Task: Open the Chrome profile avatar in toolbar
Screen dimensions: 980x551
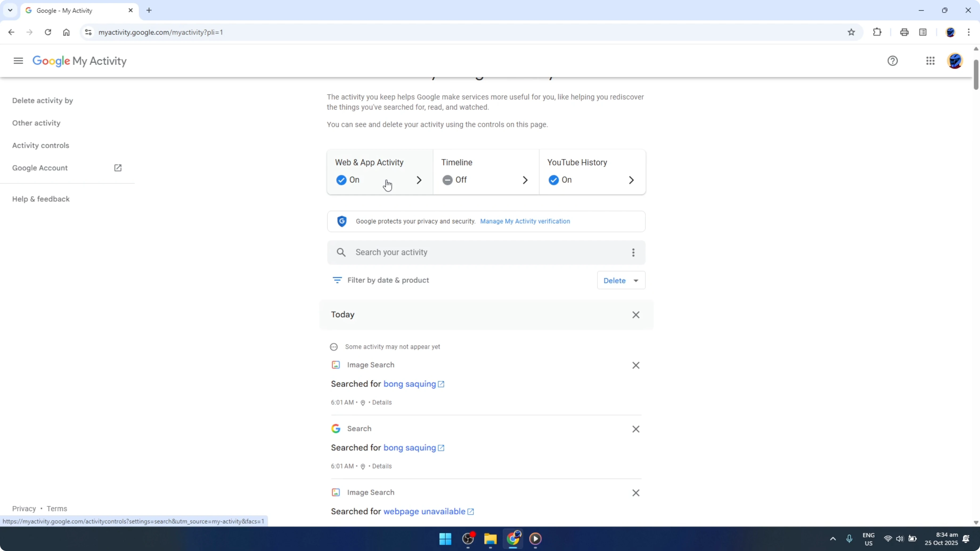Action: point(950,32)
